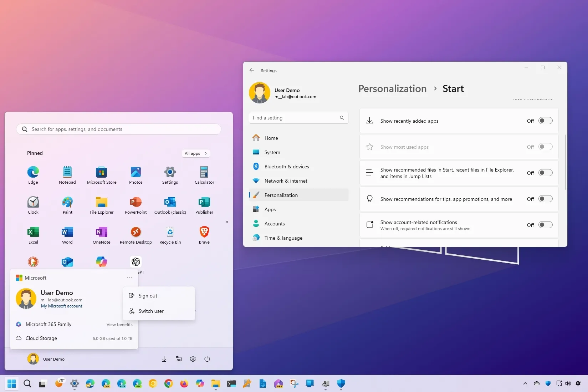Open Downloads folder icon in Start footer
Viewport: 588px width, 392px height.
pyautogui.click(x=164, y=359)
